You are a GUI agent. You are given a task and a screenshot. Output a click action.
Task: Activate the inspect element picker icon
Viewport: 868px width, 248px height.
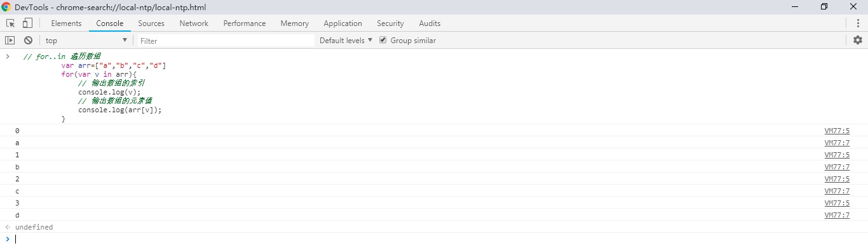click(x=11, y=23)
